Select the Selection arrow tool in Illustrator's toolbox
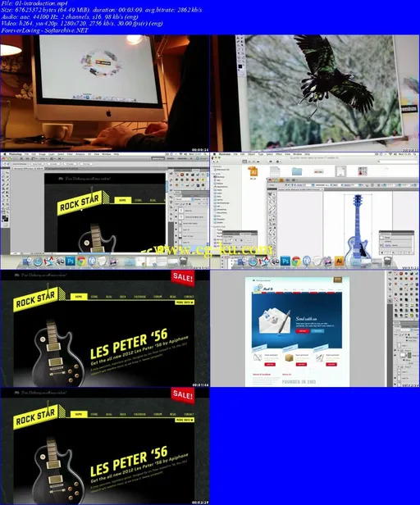The width and height of the screenshot is (420, 505). 271,194
